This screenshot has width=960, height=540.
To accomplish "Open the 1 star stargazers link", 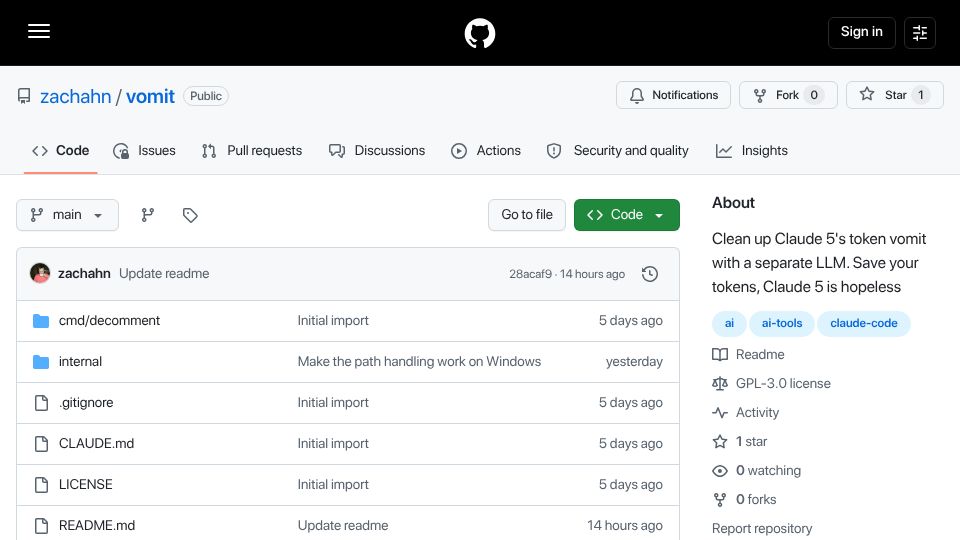I will click(740, 441).
